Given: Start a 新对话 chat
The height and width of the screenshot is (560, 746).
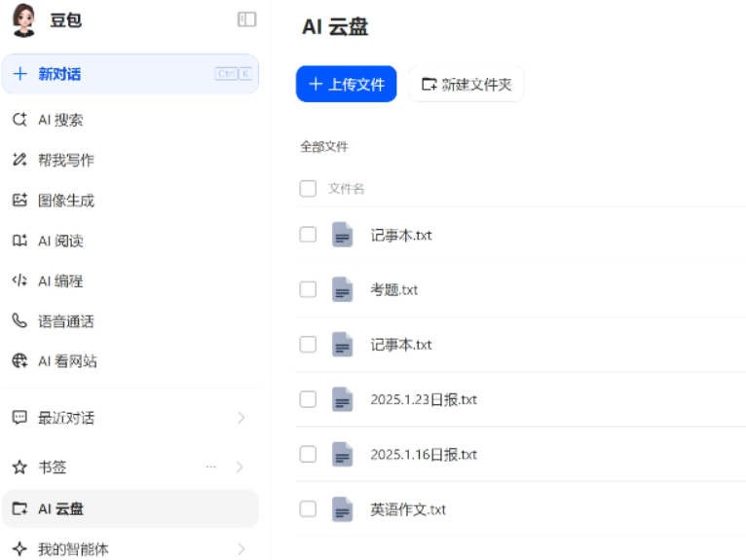Looking at the screenshot, I should 130,74.
